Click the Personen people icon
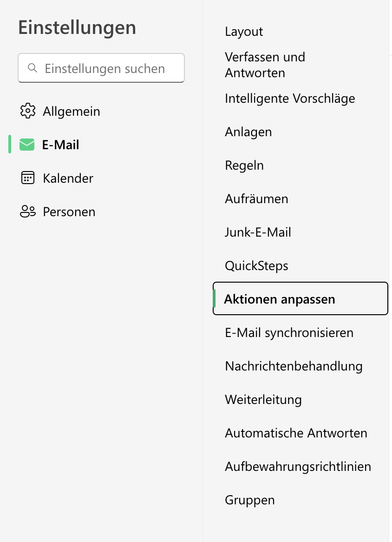The image size is (392, 542). [28, 212]
